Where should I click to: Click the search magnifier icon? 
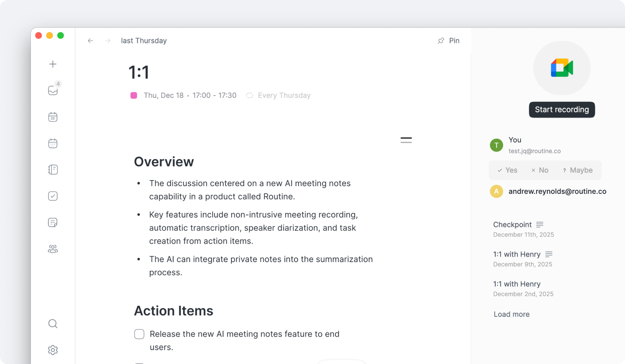53,324
